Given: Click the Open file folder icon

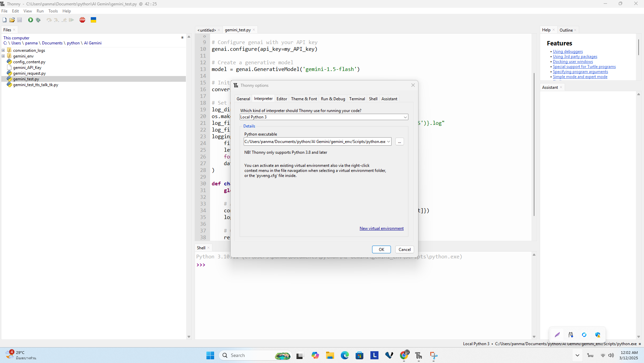Looking at the screenshot, I should [12, 20].
